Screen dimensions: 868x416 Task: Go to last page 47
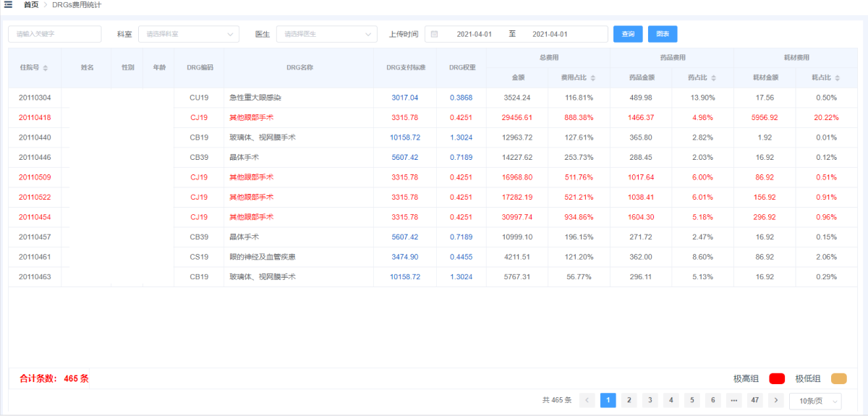(x=754, y=400)
